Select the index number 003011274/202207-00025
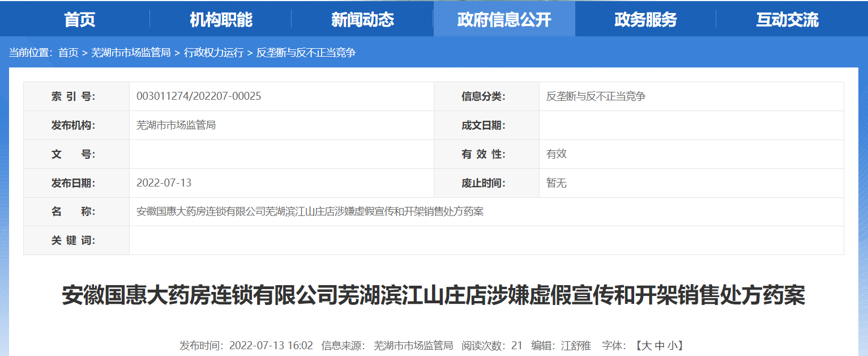The image size is (868, 356). pyautogui.click(x=199, y=96)
